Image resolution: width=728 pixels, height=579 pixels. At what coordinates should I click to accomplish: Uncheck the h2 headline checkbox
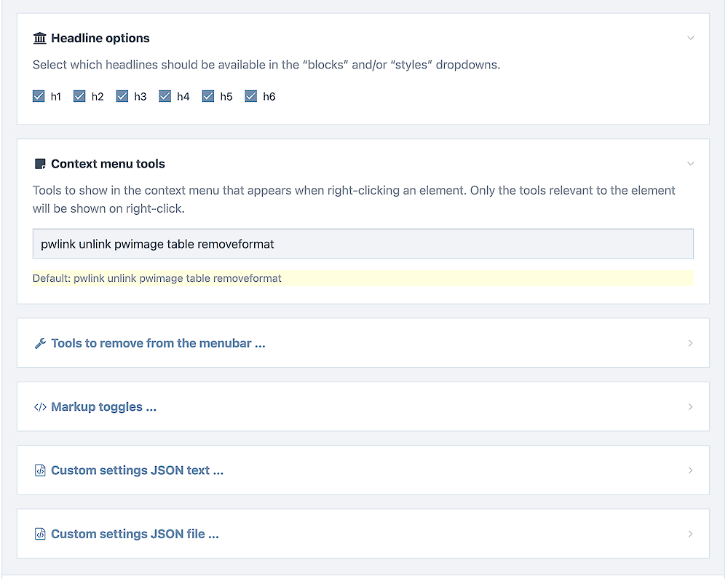(x=79, y=96)
